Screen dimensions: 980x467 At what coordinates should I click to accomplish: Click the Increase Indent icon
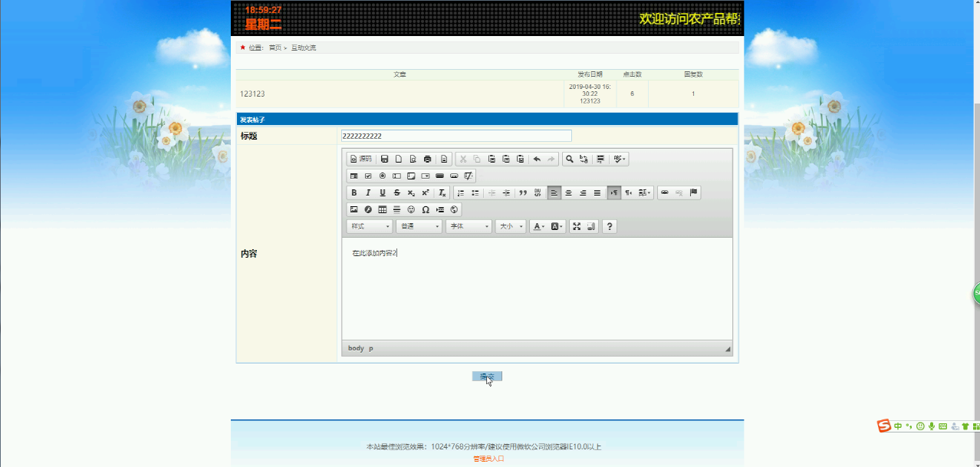[506, 192]
